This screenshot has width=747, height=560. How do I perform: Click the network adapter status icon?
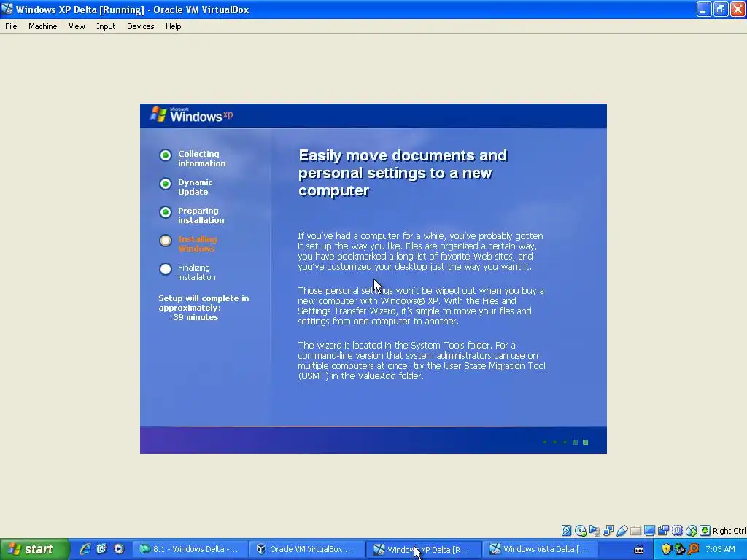click(x=608, y=531)
